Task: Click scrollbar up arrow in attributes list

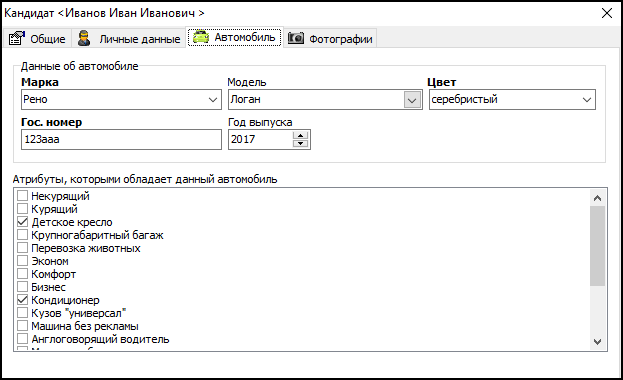Action: pyautogui.click(x=597, y=198)
